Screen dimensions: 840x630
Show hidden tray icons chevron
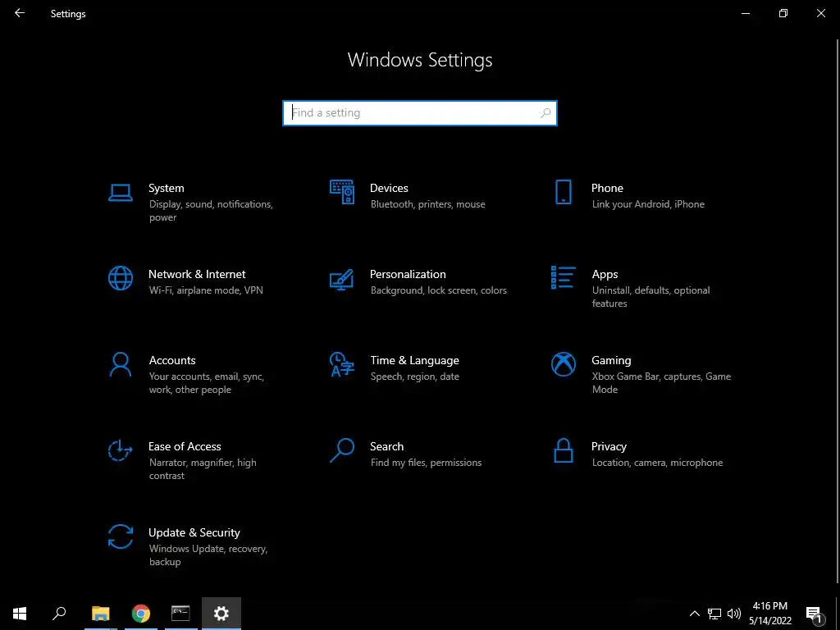coord(694,614)
